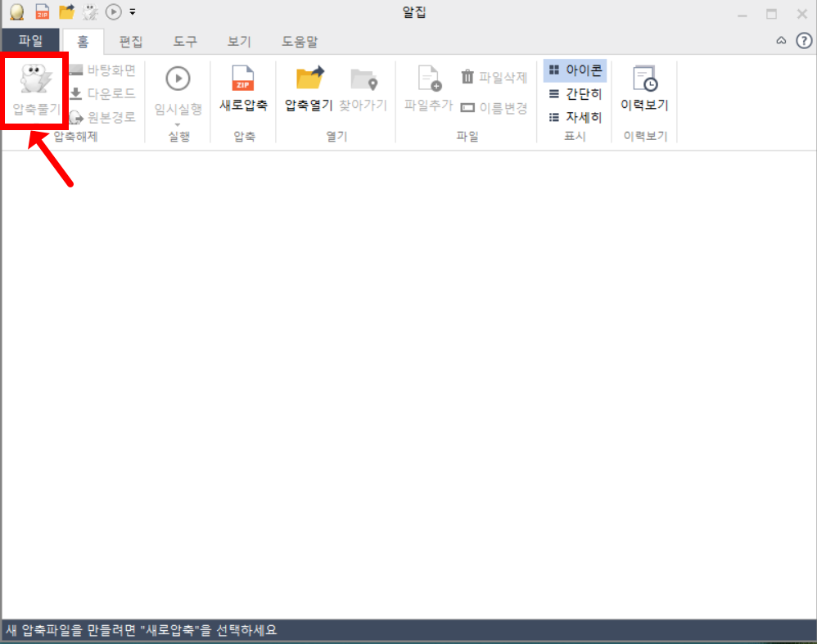
Task: Minimize the 알집 window
Action: coord(743,15)
